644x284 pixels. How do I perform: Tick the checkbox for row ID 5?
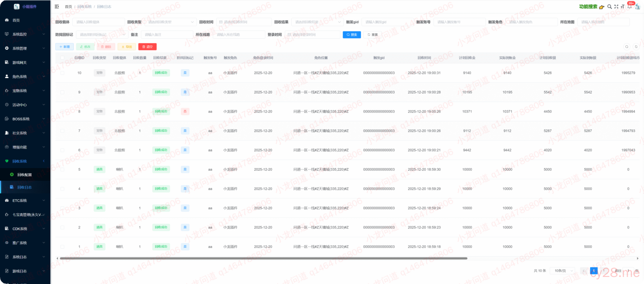click(x=62, y=169)
